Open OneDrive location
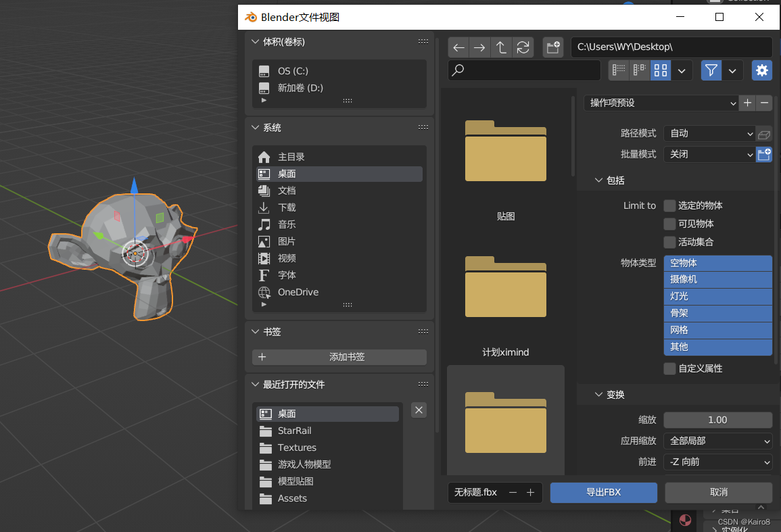Screen dimensions: 781x532 [339, 293]
